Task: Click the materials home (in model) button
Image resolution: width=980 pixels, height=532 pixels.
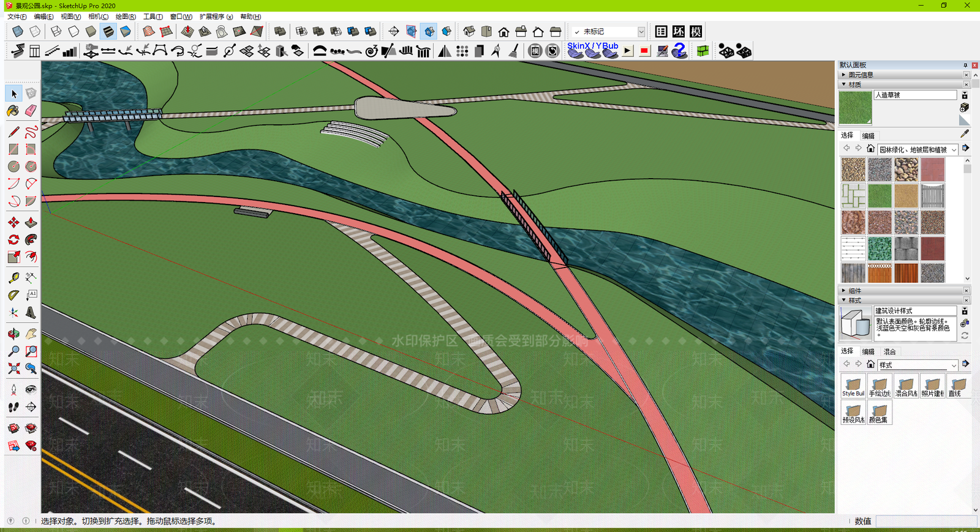Action: click(x=870, y=149)
